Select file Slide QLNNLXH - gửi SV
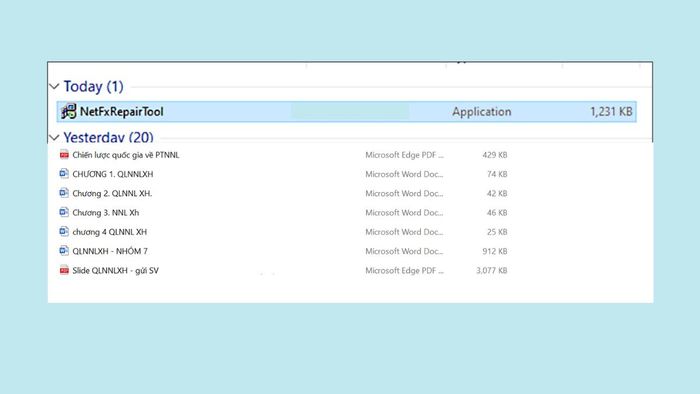The width and height of the screenshot is (700, 394). coord(115,270)
